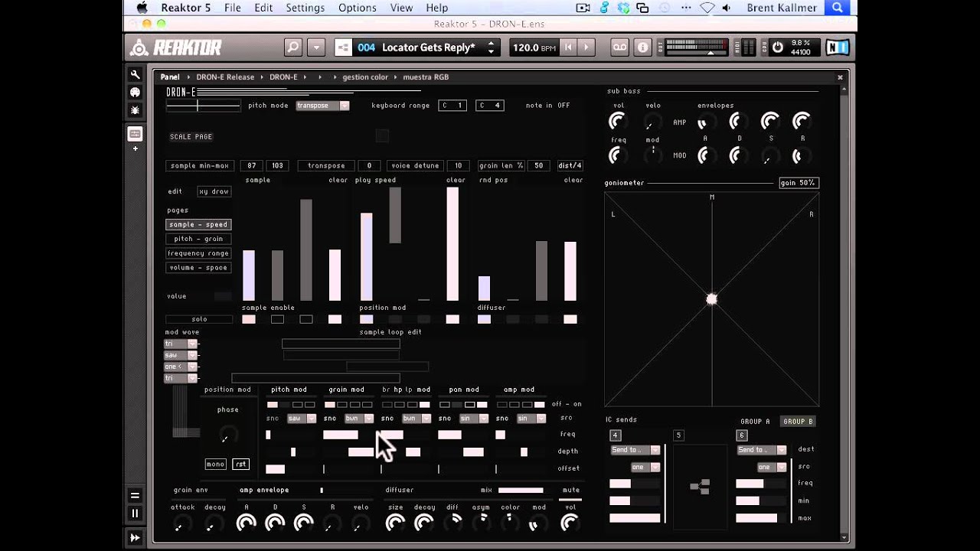Go to next snapshot with forward arrow

586,47
